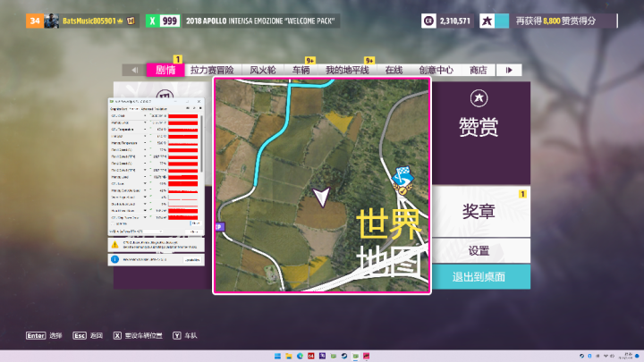Click the next tab arrow right of 商店
644x362 pixels.
point(509,71)
